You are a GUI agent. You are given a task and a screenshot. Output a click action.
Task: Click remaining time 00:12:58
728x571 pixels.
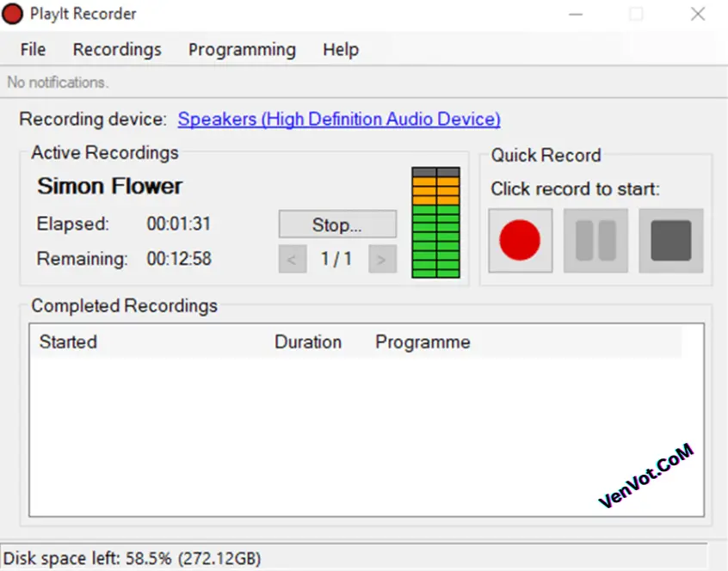[x=179, y=258]
